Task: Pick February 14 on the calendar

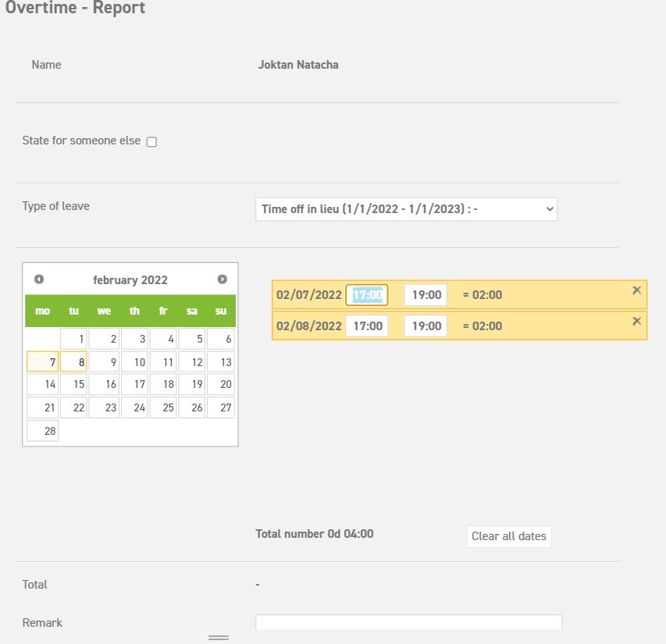Action: [43, 385]
